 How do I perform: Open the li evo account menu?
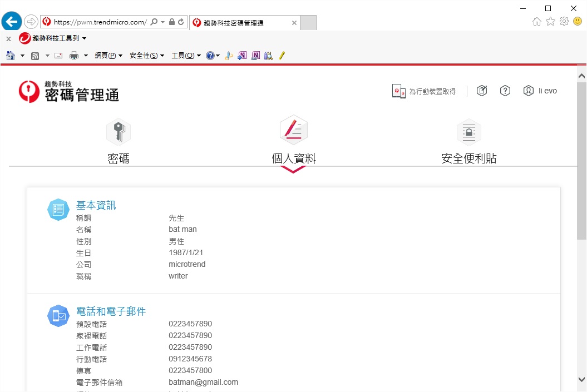540,91
